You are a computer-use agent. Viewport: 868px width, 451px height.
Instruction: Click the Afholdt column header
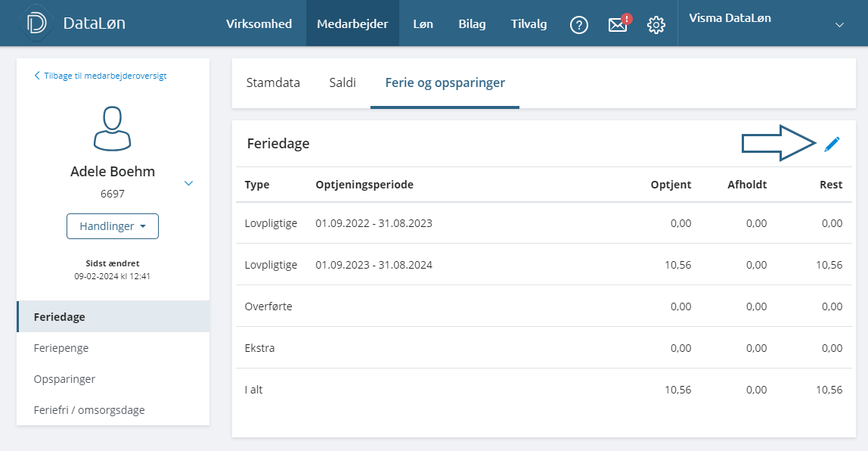[x=747, y=185]
